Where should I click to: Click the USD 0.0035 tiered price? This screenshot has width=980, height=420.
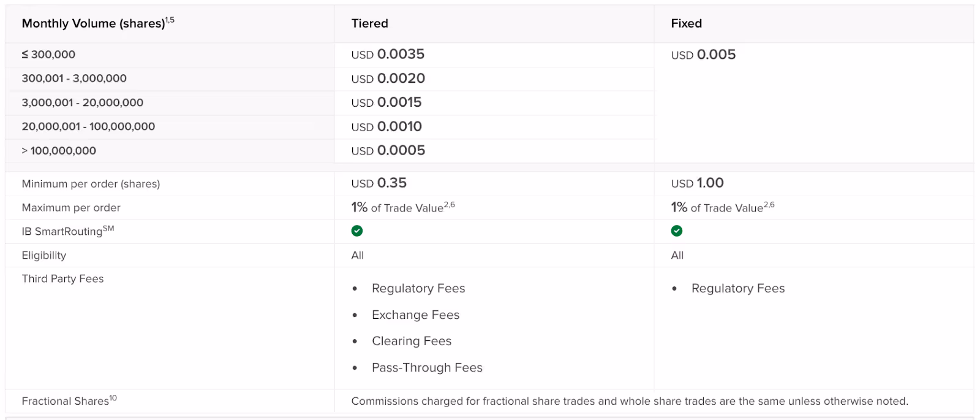(x=388, y=55)
